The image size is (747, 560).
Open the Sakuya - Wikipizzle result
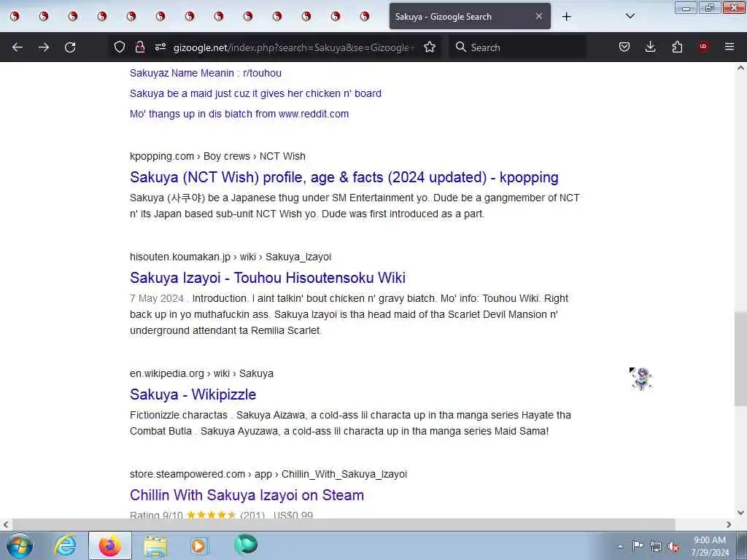click(193, 394)
